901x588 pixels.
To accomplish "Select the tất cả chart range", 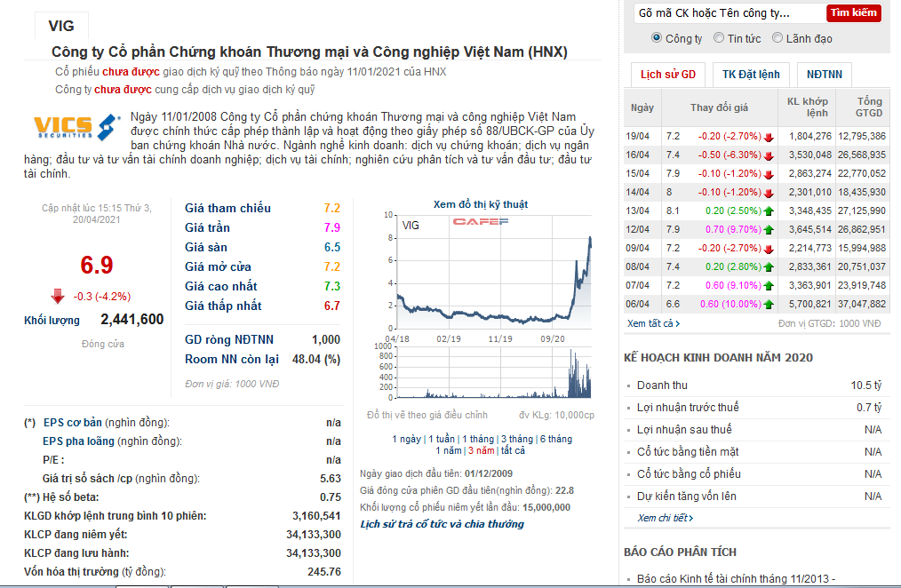I will [x=513, y=450].
